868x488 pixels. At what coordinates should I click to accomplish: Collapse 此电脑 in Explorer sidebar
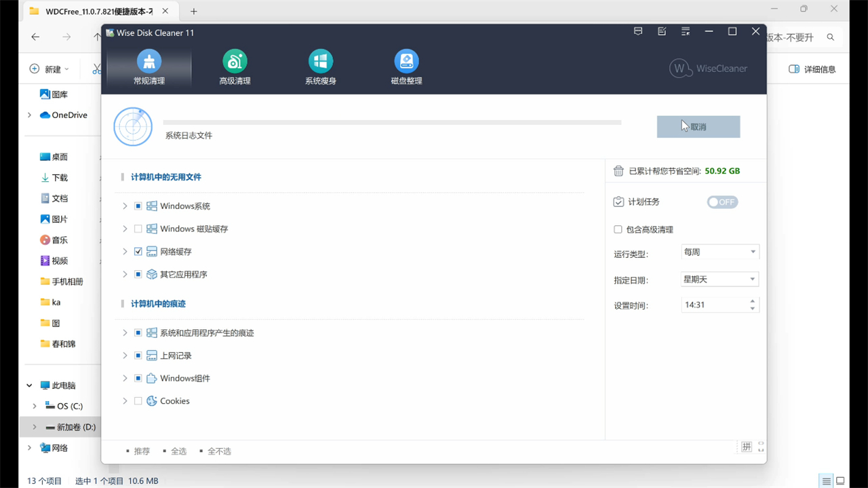point(29,386)
